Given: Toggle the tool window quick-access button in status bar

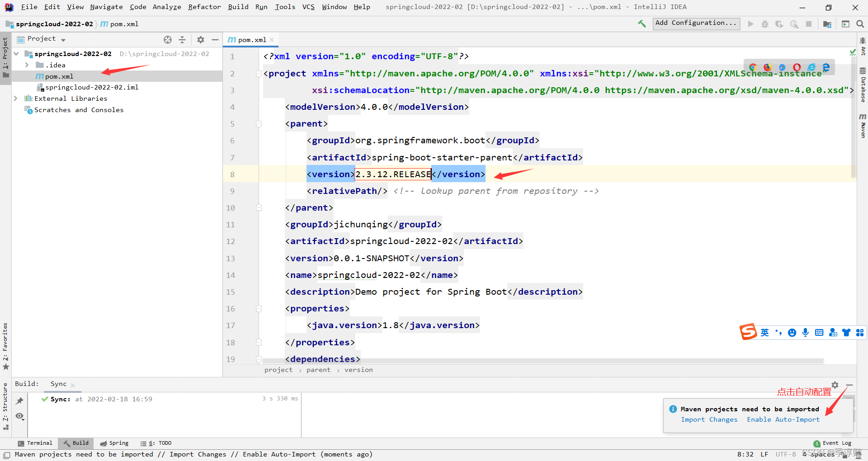Looking at the screenshot, I should (6, 455).
